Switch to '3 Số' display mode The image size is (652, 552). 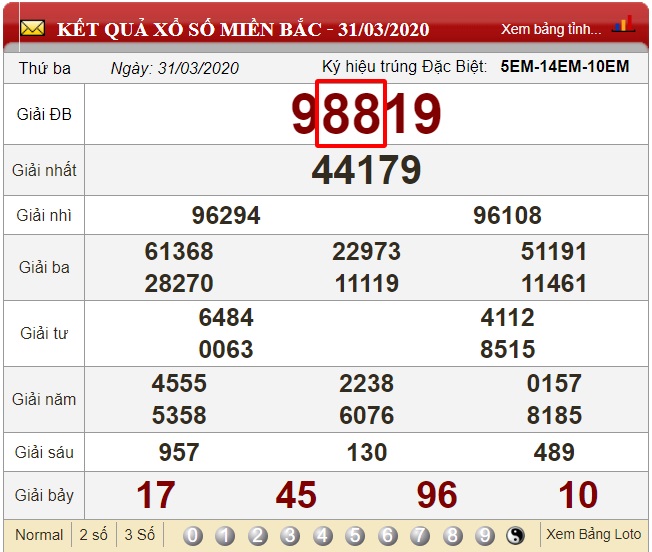click(139, 535)
